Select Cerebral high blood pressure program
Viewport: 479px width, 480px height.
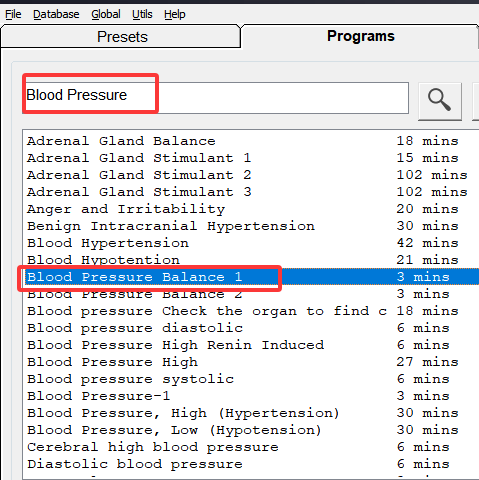(x=252, y=447)
